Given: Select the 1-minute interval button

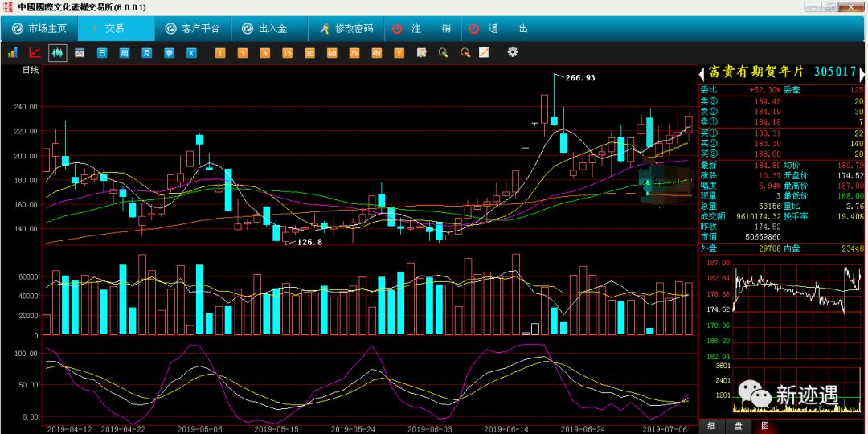Looking at the screenshot, I should pyautogui.click(x=220, y=53).
